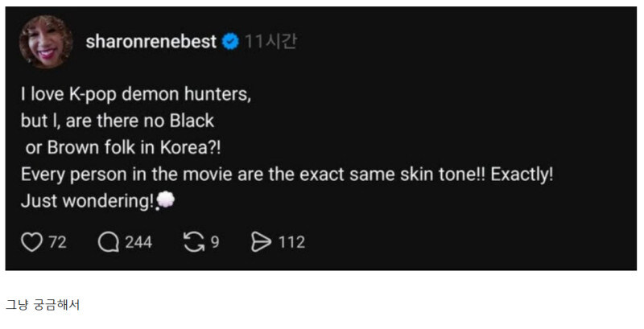Click the sentence about exact same skin tone
The image size is (644, 329).
click(287, 175)
